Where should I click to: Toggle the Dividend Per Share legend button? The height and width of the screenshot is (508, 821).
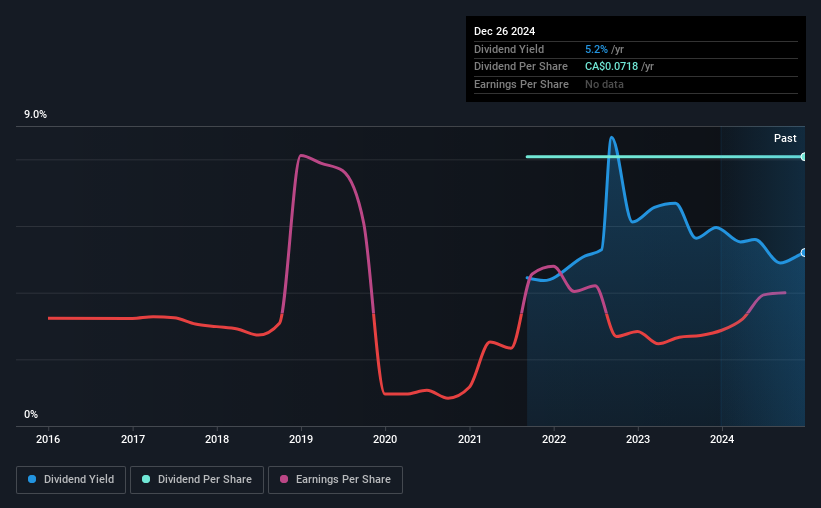197,480
